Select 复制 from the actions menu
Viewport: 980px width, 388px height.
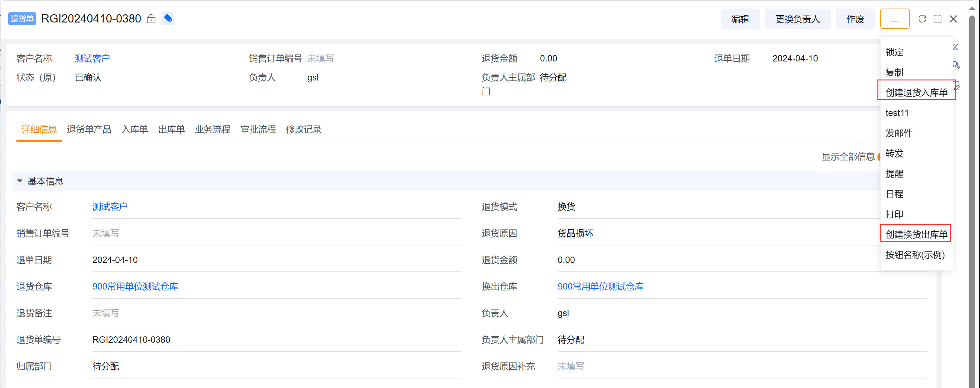[x=895, y=72]
